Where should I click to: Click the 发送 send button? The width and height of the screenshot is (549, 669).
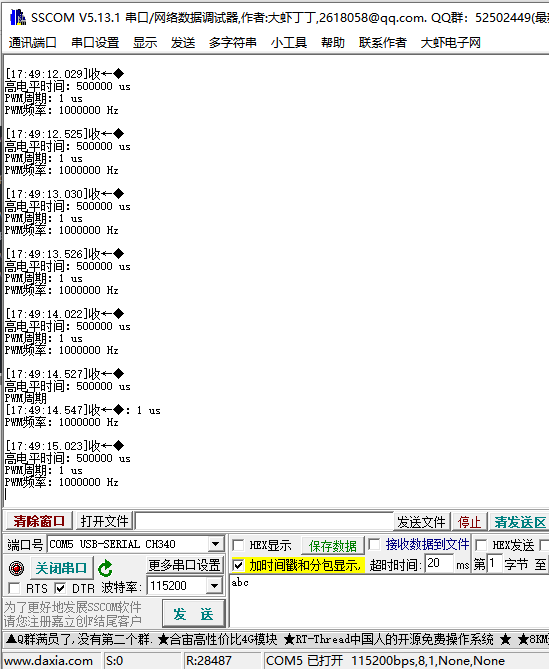point(194,614)
